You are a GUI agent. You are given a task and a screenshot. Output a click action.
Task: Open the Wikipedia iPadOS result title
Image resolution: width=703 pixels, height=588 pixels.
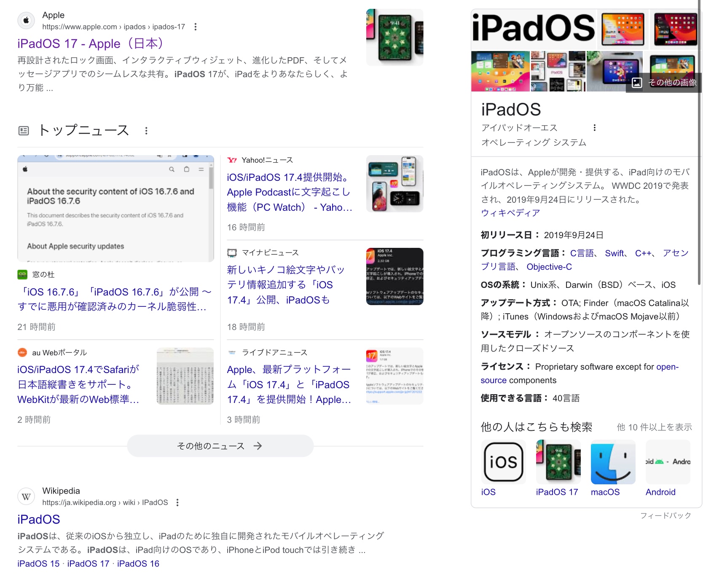[39, 519]
